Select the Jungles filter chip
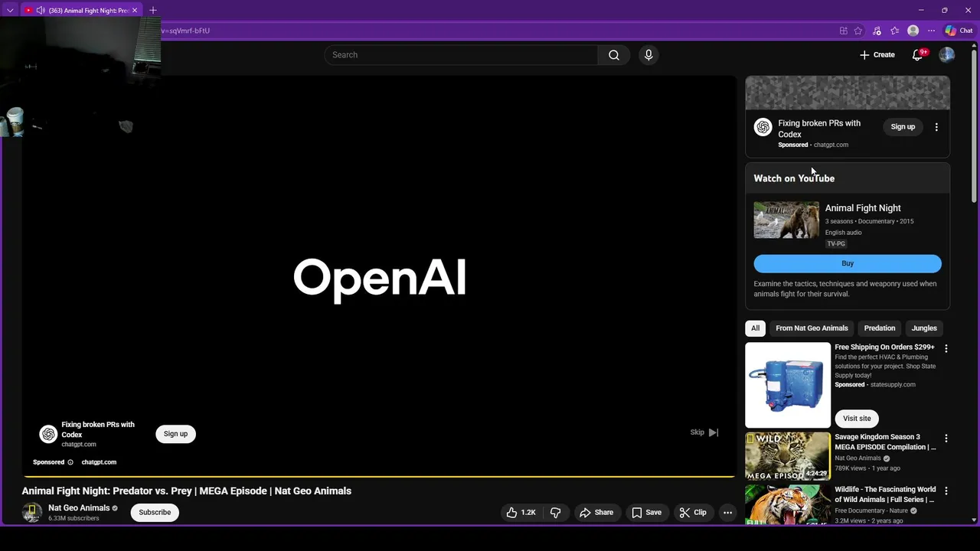Viewport: 980px width, 551px height. 924,328
